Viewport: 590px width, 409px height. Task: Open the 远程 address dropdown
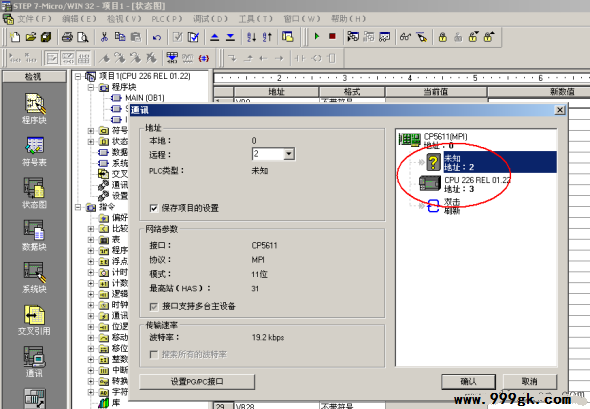tap(289, 154)
